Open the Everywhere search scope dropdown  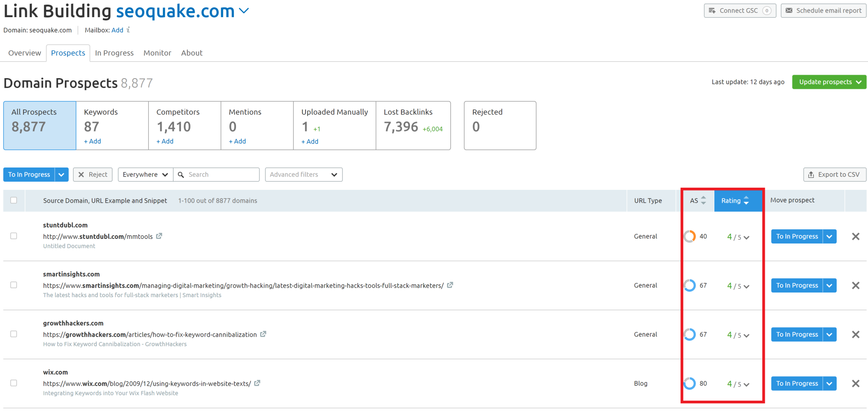pyautogui.click(x=145, y=174)
